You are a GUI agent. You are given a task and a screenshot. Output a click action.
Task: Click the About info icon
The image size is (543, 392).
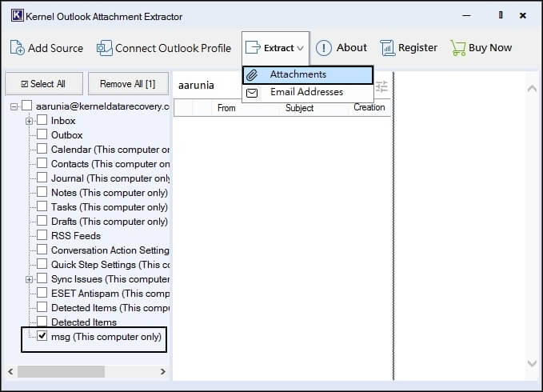[324, 48]
